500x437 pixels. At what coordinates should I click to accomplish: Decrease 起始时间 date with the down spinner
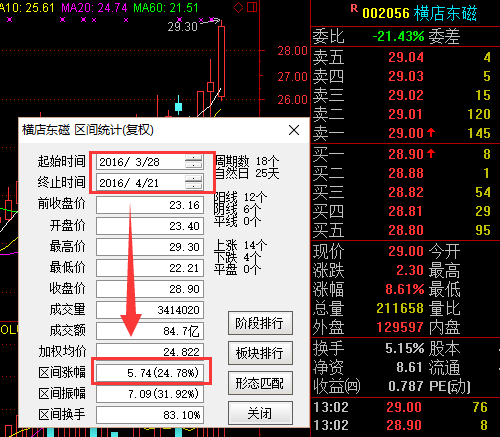194,165
